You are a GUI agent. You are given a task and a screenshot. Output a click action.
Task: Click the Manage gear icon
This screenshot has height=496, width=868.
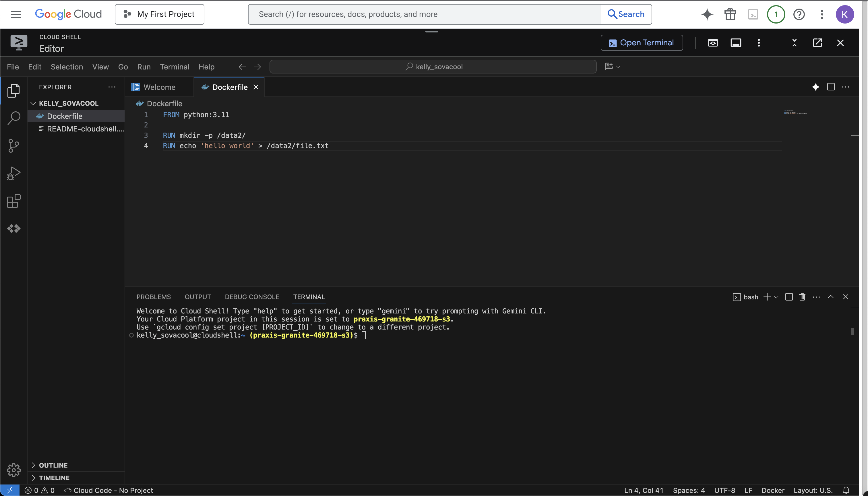tap(13, 470)
